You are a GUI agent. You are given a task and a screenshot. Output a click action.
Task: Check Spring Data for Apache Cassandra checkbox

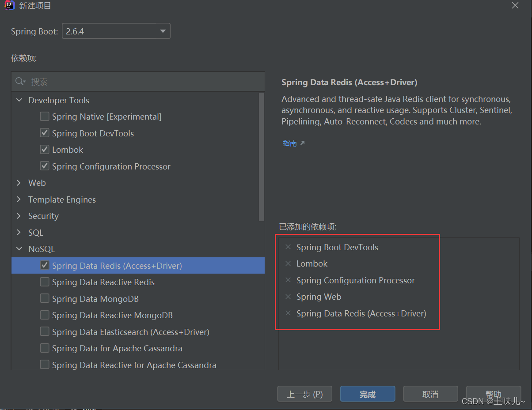[45, 348]
